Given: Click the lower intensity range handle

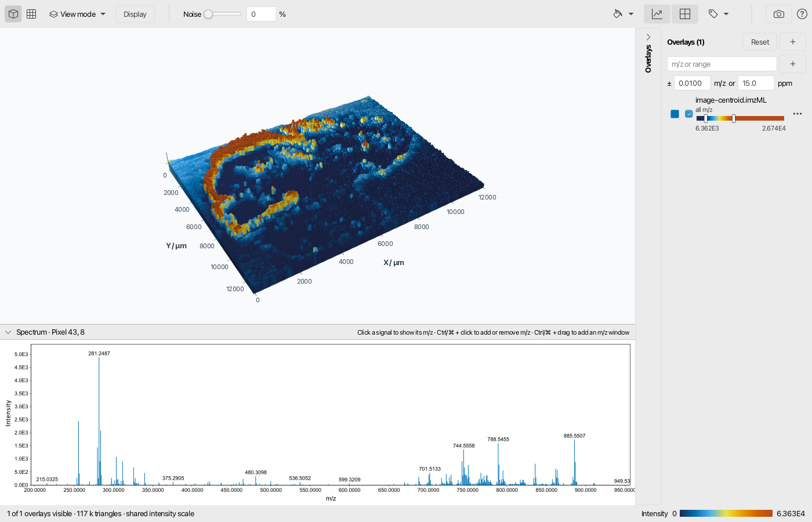Looking at the screenshot, I should pos(705,118).
